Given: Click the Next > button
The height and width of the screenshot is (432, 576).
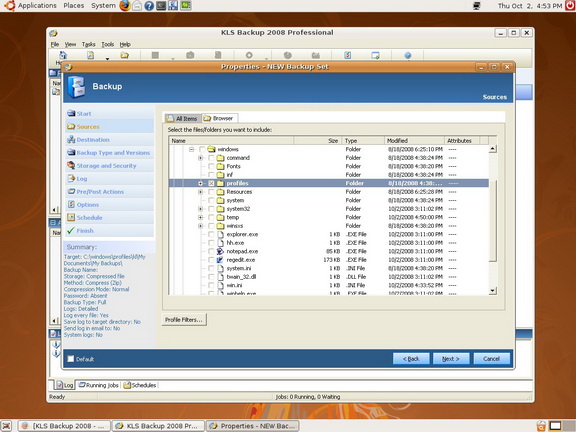Looking at the screenshot, I should (451, 359).
